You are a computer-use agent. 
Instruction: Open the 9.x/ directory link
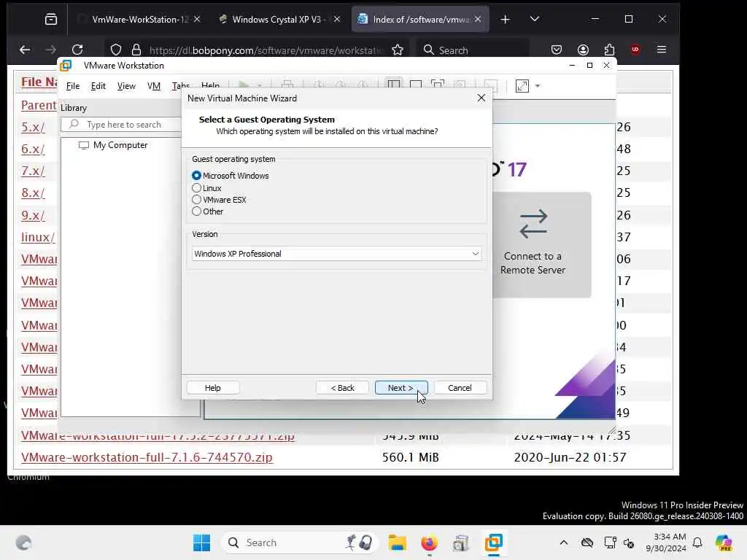point(33,215)
